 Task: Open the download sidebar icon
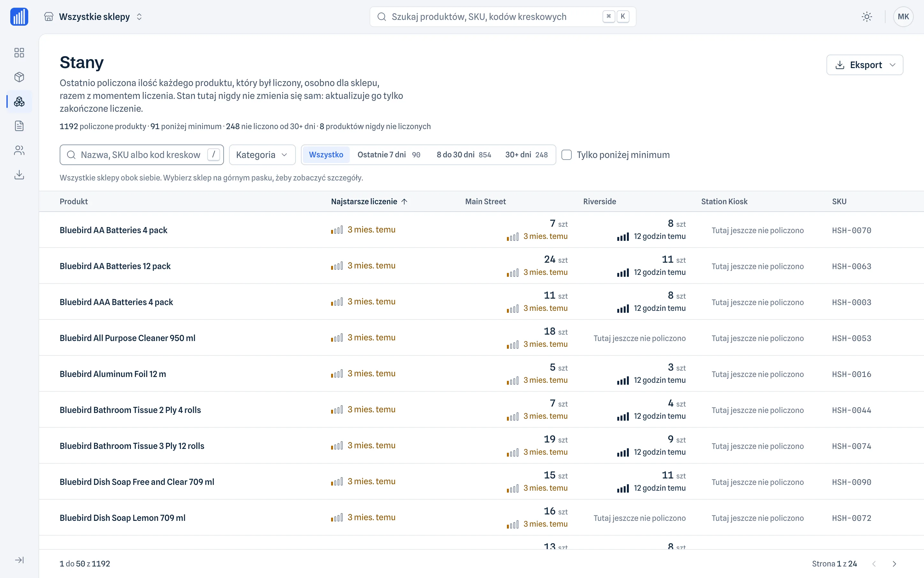click(19, 175)
